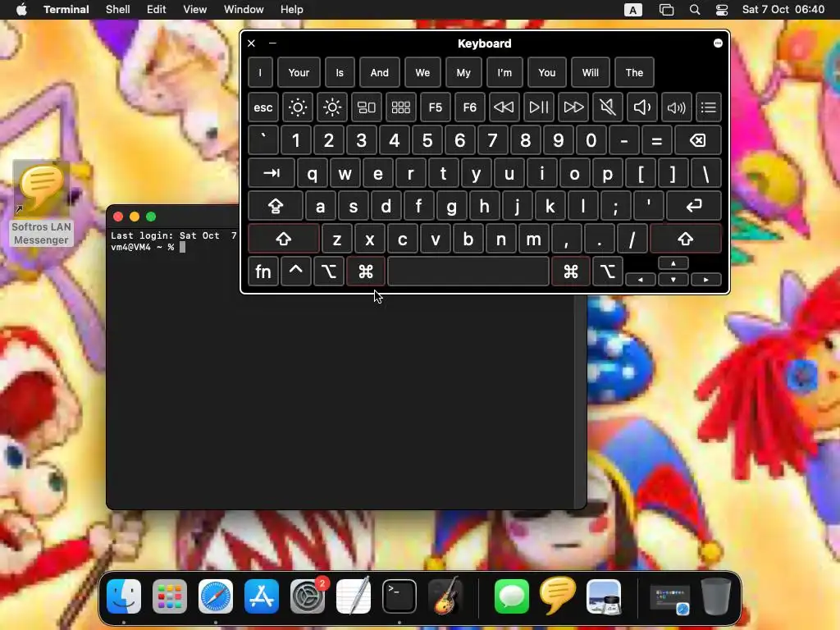Tap the brightness up key on Keyboard

pyautogui.click(x=332, y=107)
